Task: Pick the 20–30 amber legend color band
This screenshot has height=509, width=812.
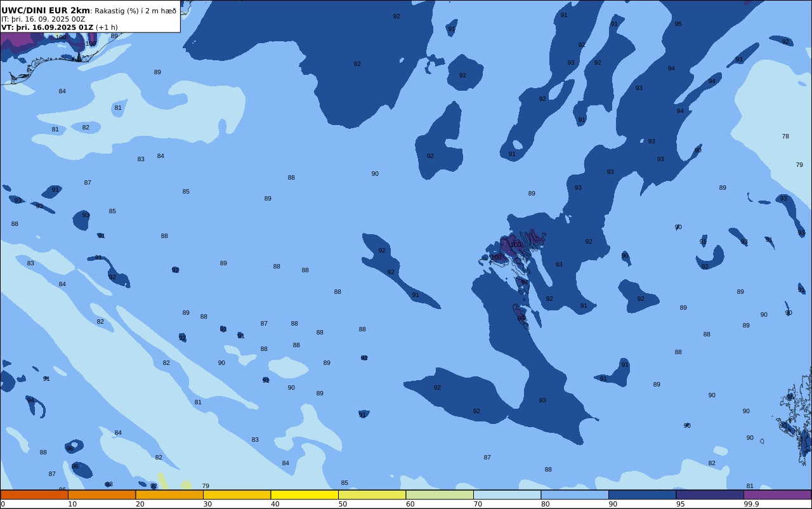Action: coord(169,494)
